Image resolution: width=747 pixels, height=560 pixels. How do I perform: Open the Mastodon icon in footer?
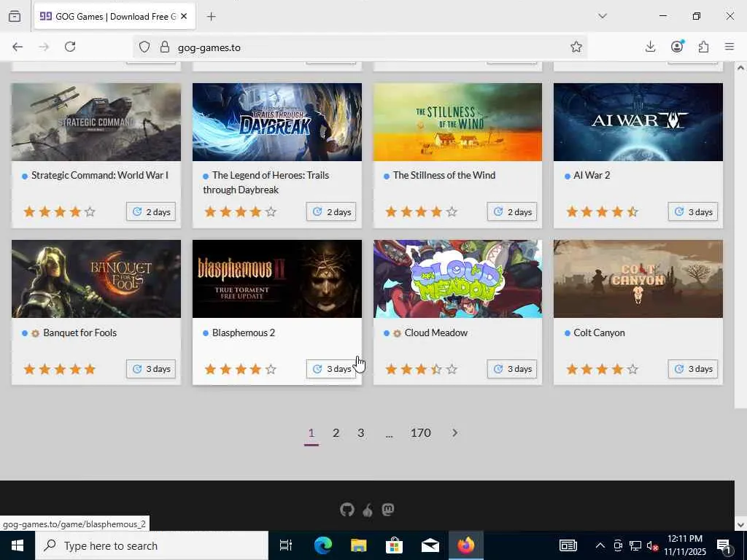[388, 510]
